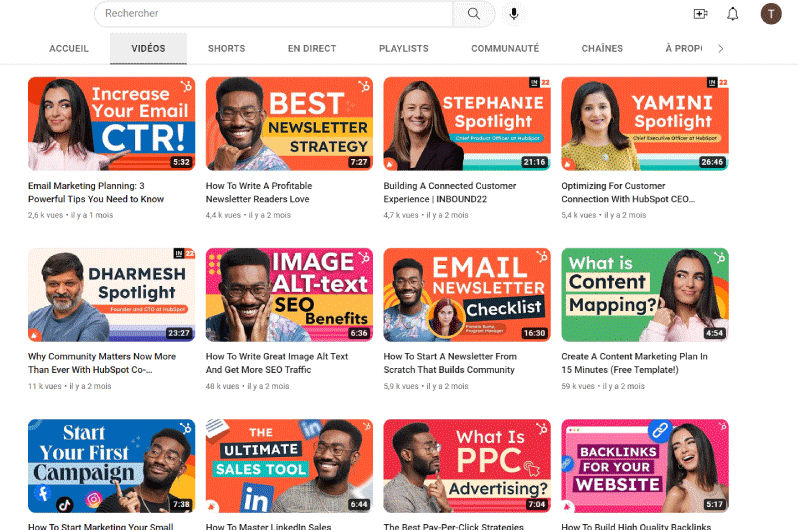Open the COMMUNAUTÉ tab
800x530 pixels.
[x=505, y=48]
